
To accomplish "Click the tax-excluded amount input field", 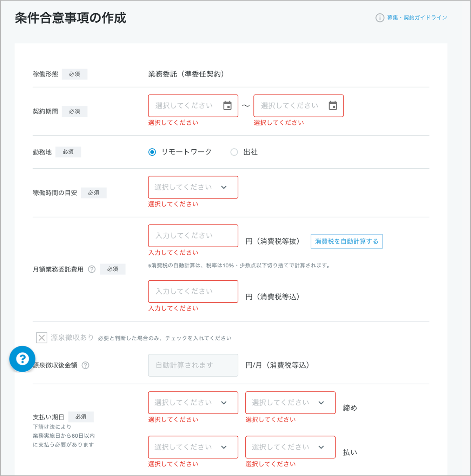I will 193,236.
